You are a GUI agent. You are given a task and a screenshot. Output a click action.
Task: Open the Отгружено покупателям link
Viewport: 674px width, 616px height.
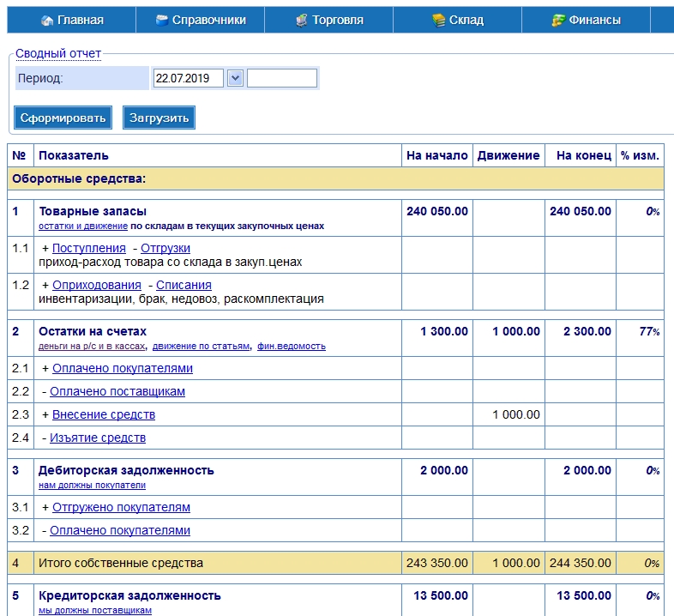coord(121,507)
